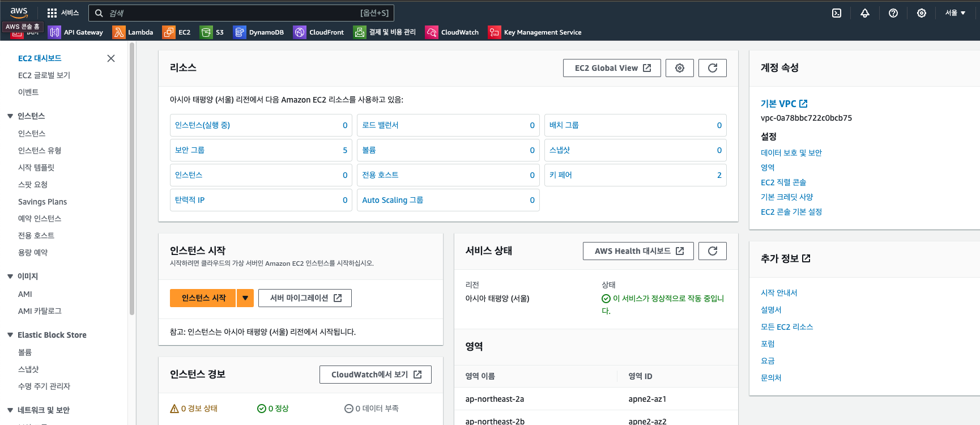Click the 정상 green check icon
The width and height of the screenshot is (980, 425).
(x=262, y=409)
